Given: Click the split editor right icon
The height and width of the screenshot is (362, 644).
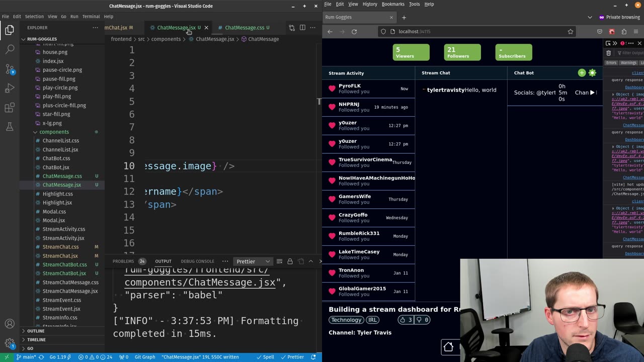Looking at the screenshot, I should (302, 28).
